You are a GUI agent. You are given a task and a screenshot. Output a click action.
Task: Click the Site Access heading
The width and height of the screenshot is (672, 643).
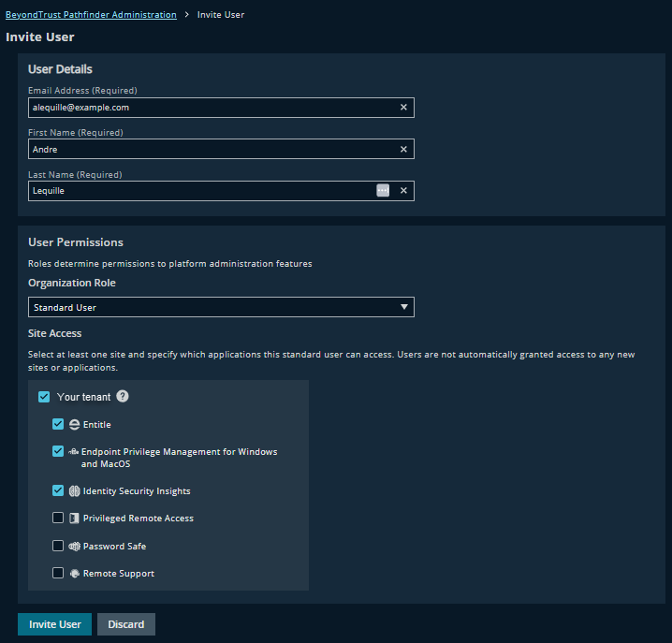[54, 333]
